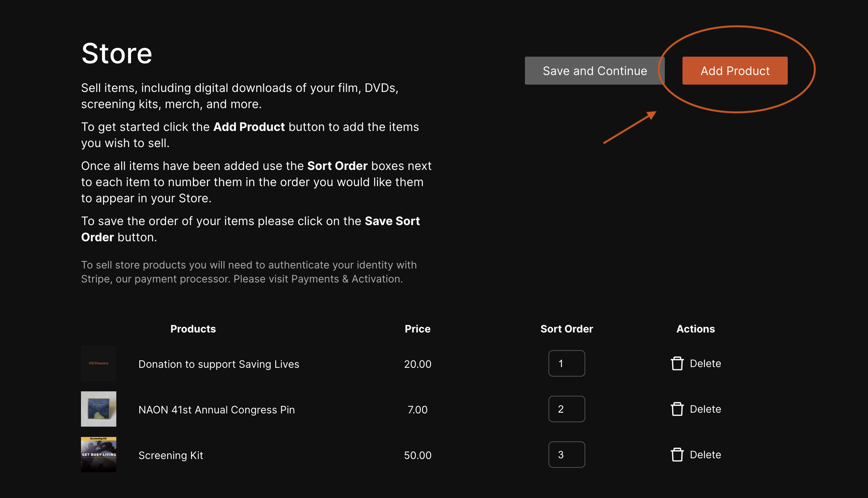Open the NAON Congress Pin thumbnail
868x498 pixels.
(99, 409)
